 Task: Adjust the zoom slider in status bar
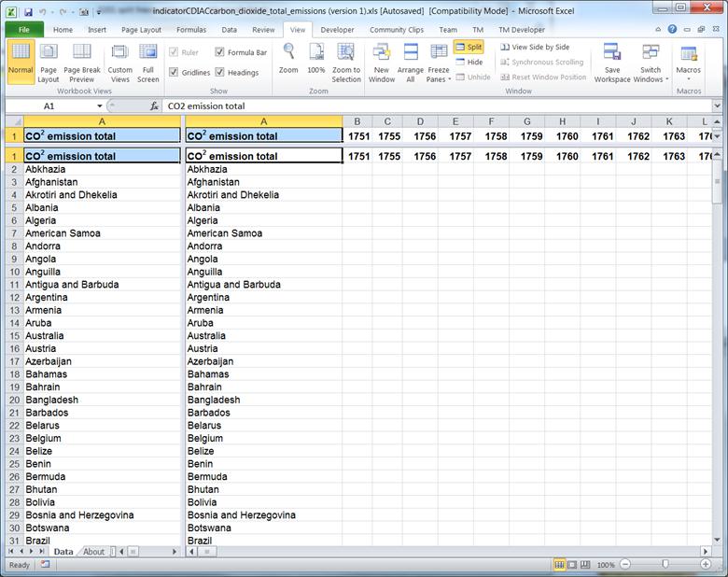pyautogui.click(x=665, y=565)
